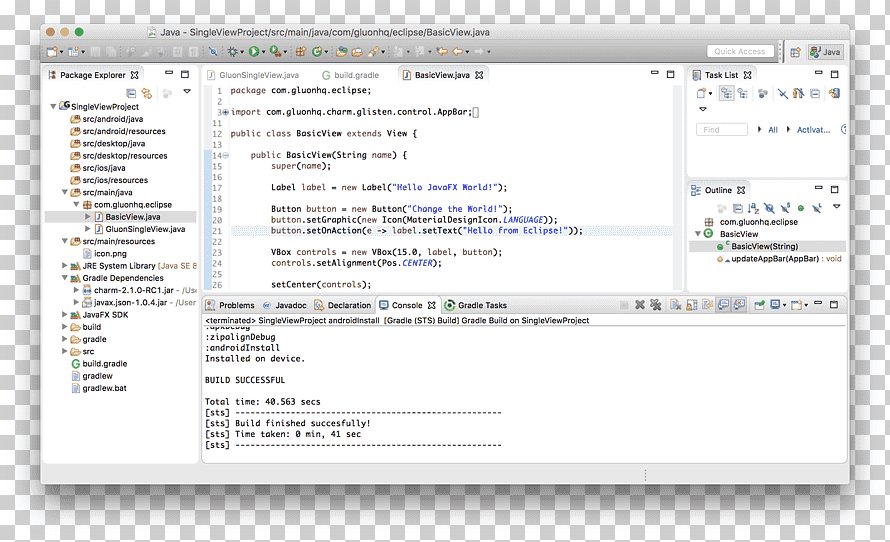This screenshot has height=542, width=890.
Task: Click the Debug bug icon in toolbar
Action: 232,52
